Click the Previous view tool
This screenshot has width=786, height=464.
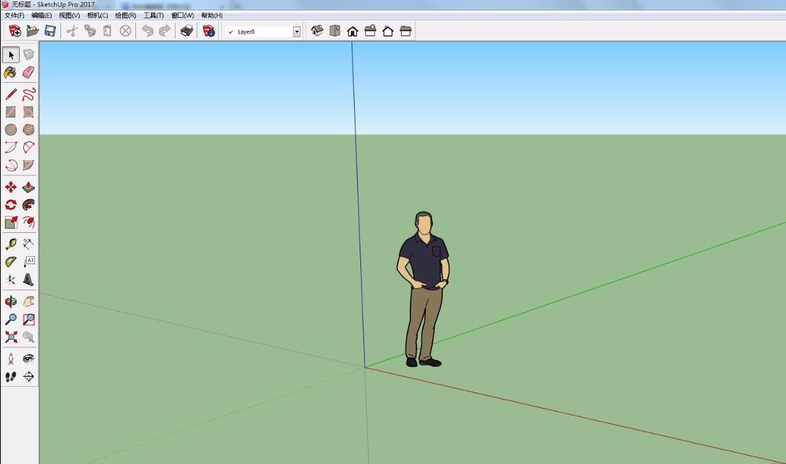click(x=29, y=337)
